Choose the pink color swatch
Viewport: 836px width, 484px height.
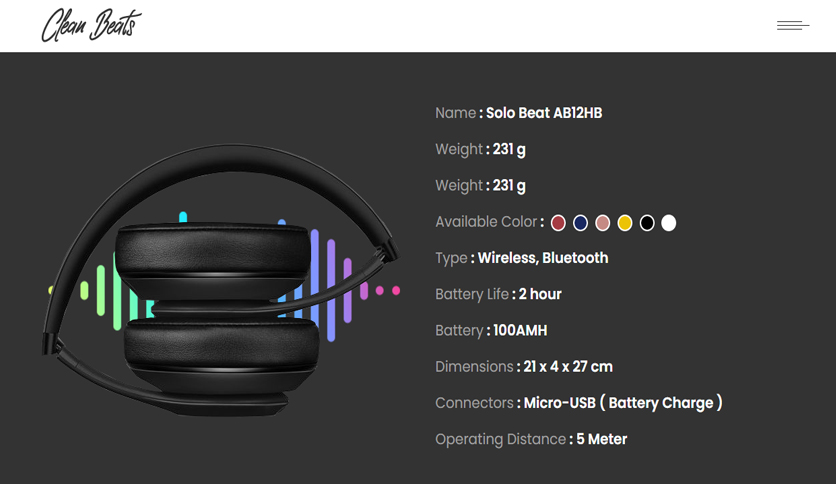602,223
